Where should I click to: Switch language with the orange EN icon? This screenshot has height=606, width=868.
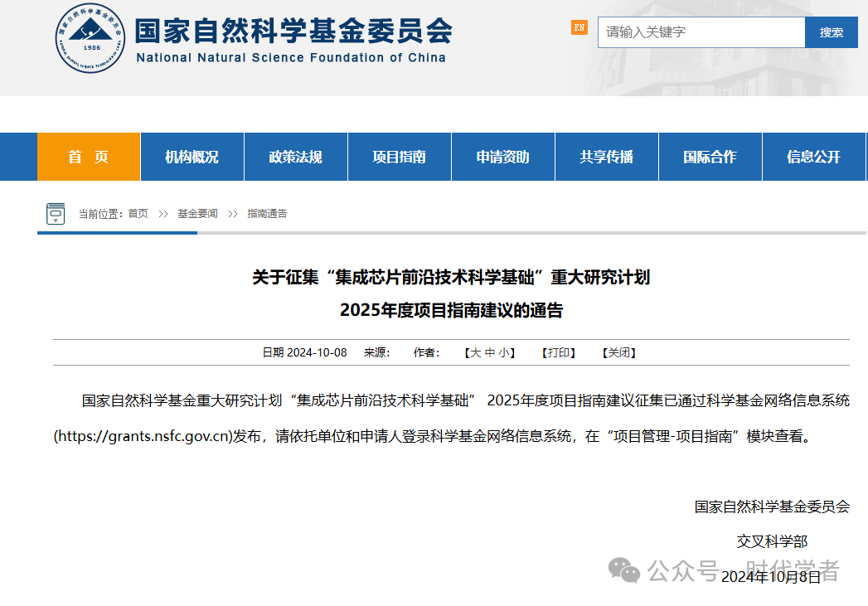579,27
